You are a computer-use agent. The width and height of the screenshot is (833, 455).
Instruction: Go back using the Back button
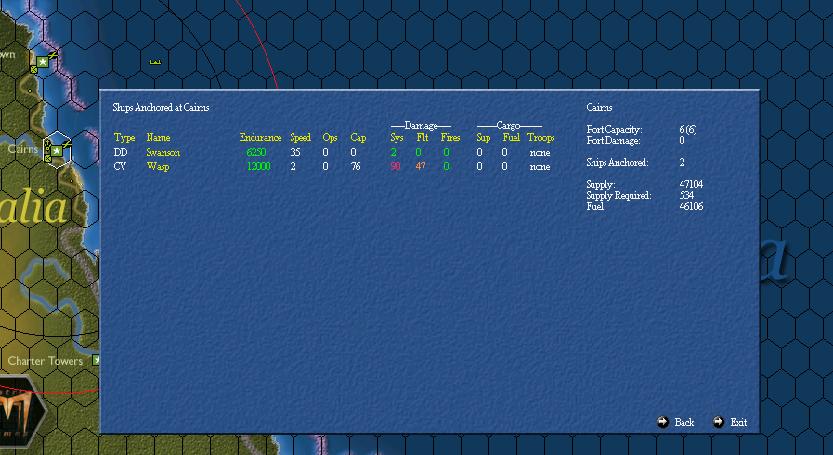(676, 422)
